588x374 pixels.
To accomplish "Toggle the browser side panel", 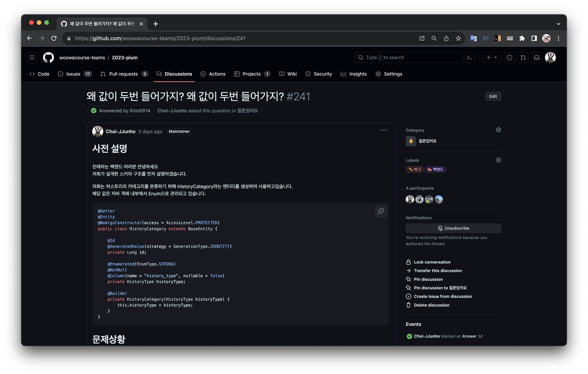I will point(534,38).
